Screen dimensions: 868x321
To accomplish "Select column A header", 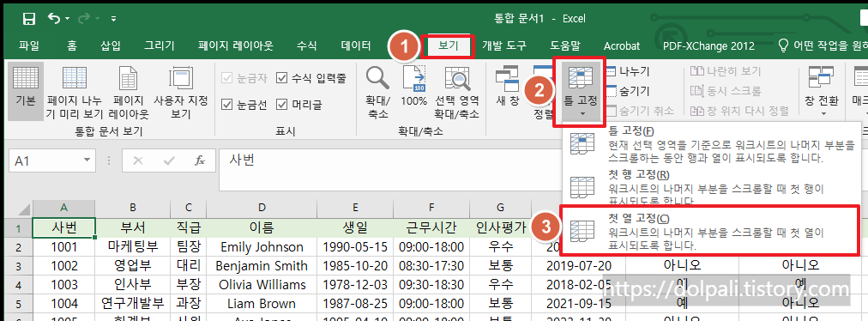I will (64, 208).
